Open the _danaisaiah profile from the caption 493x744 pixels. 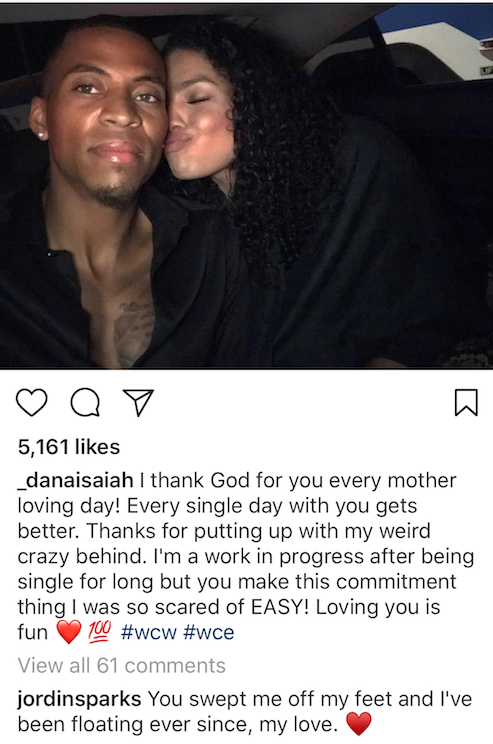75,480
